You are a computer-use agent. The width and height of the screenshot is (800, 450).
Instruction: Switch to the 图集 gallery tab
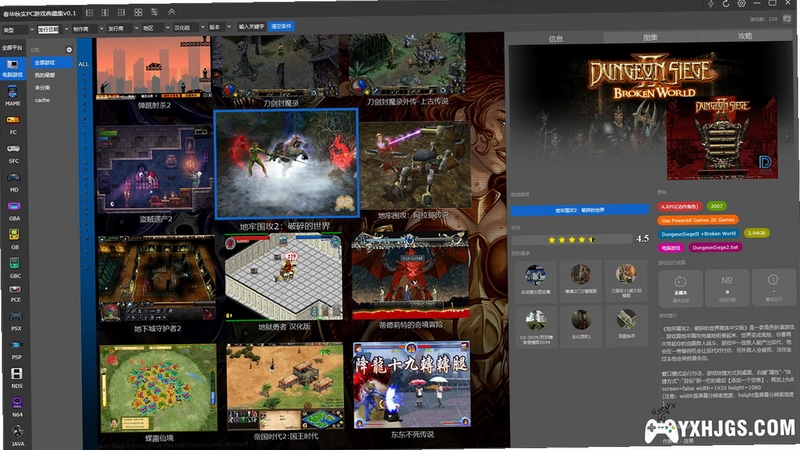(x=650, y=37)
